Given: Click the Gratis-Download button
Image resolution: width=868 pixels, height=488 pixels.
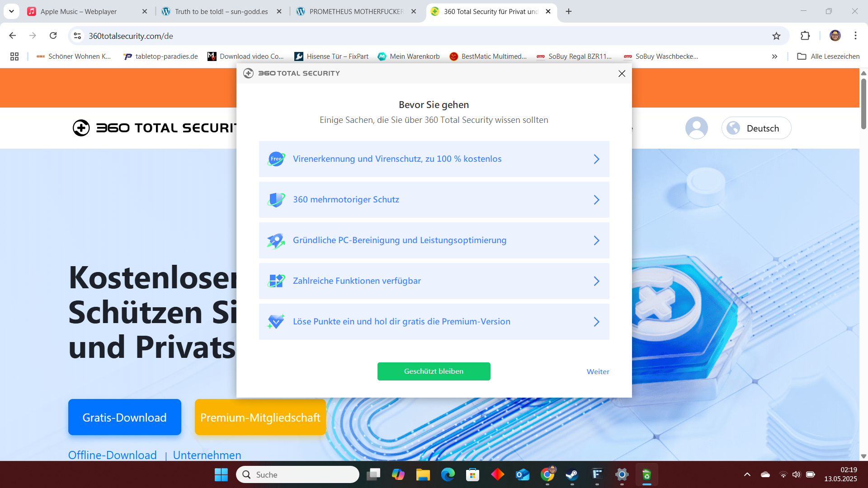Looking at the screenshot, I should point(125,417).
